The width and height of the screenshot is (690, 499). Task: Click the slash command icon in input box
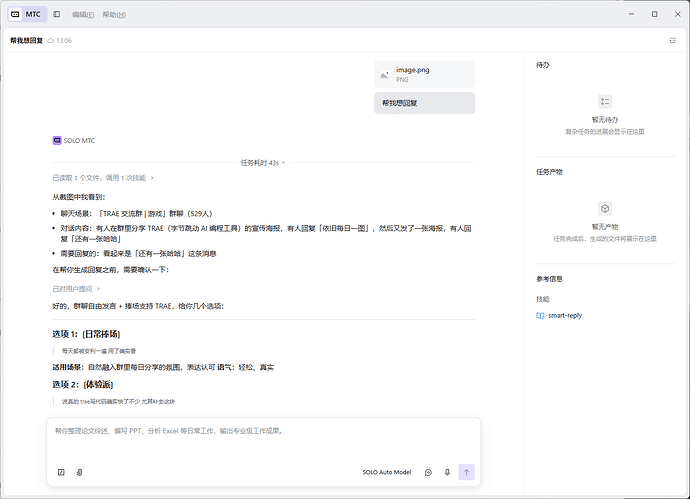coord(61,472)
